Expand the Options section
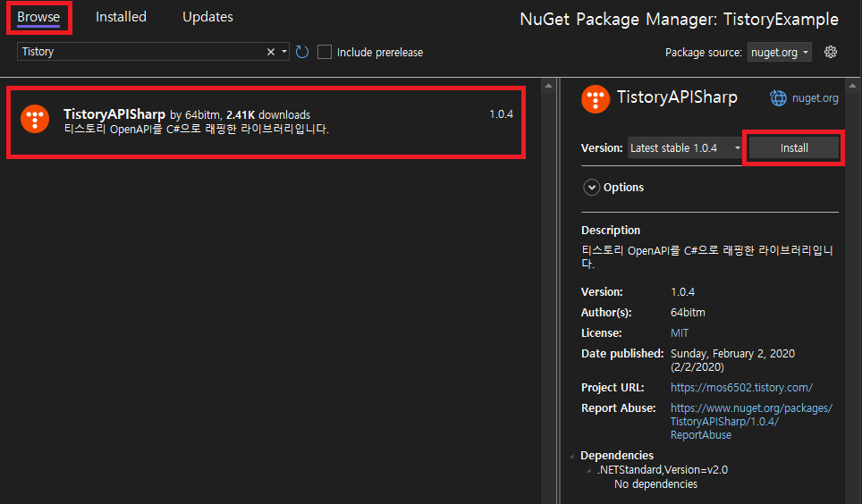Viewport: 862px width, 504px height. coord(592,188)
